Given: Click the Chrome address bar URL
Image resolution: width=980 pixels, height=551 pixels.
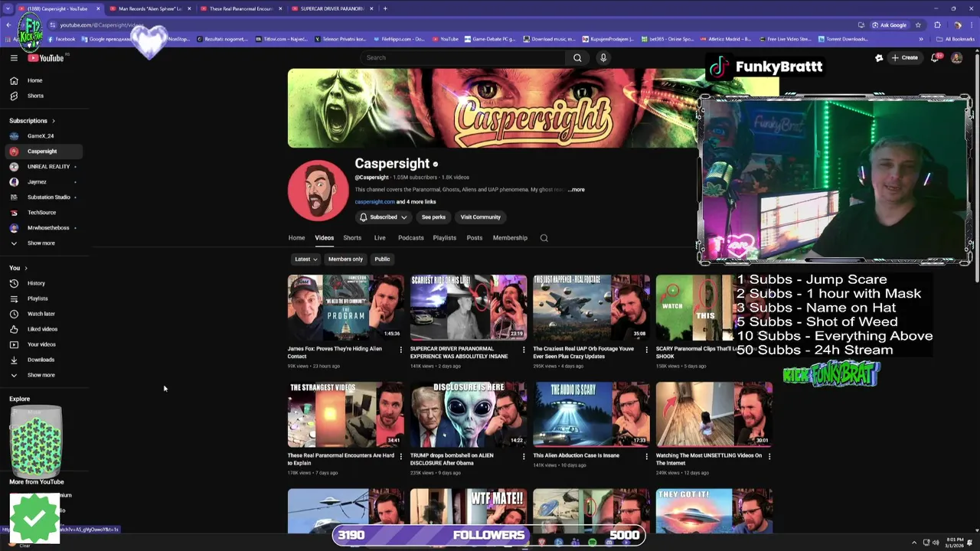Looking at the screenshot, I should [x=102, y=25].
